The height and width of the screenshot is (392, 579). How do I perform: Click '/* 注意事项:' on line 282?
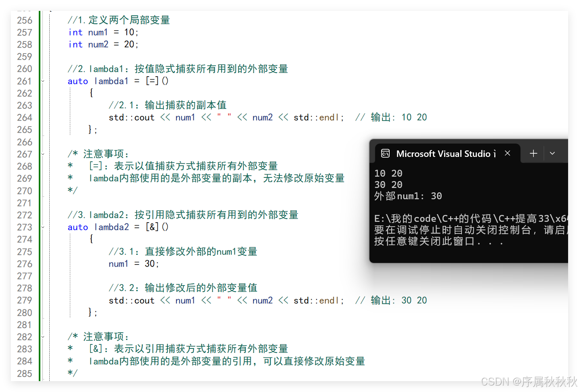[x=99, y=337]
